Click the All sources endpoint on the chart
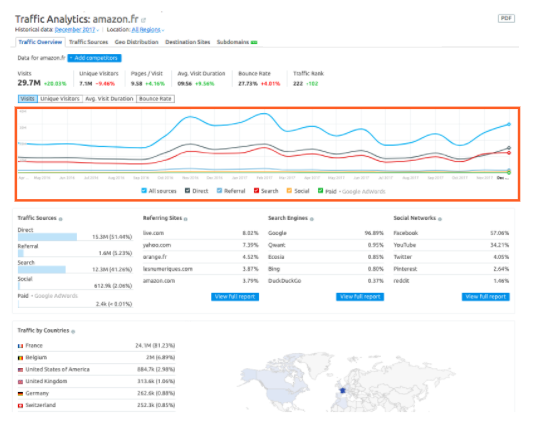 (509, 124)
